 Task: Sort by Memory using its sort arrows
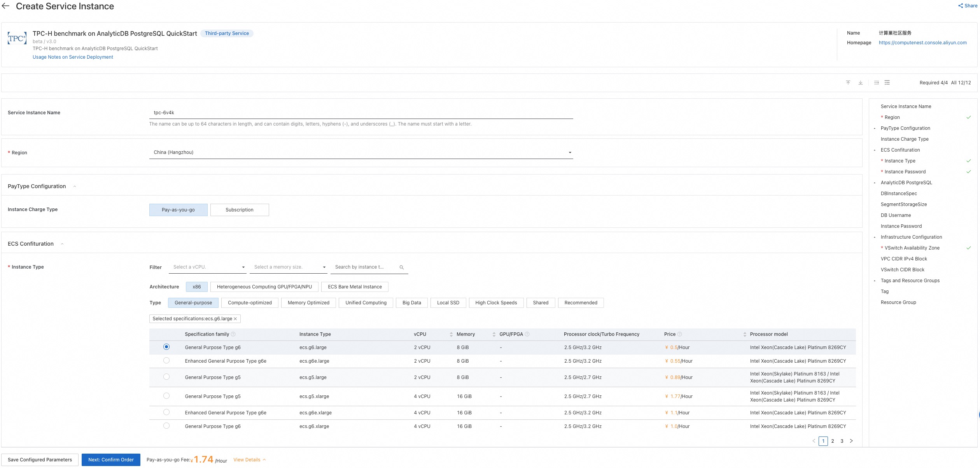[494, 334]
